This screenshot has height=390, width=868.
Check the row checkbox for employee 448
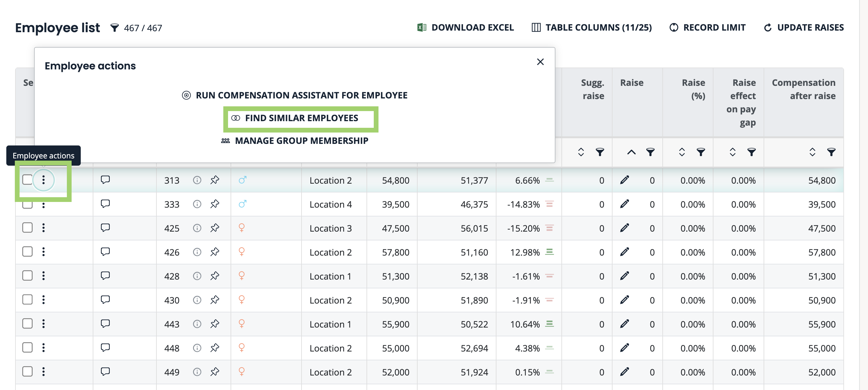click(27, 347)
